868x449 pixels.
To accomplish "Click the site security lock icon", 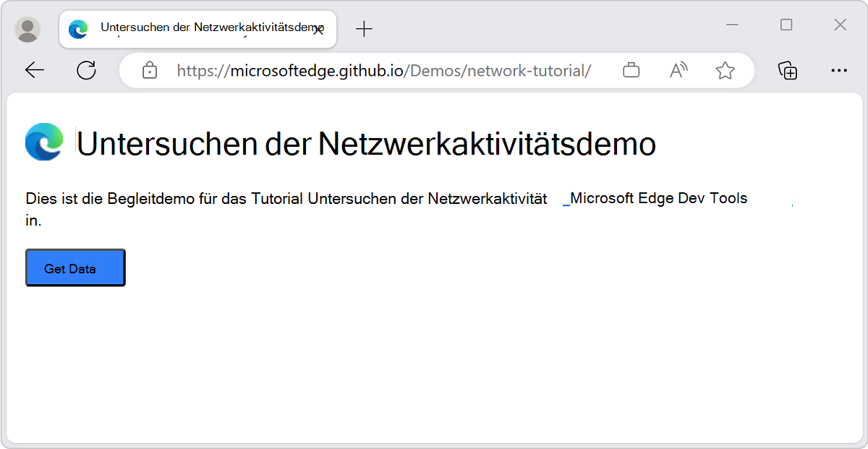I will (149, 70).
